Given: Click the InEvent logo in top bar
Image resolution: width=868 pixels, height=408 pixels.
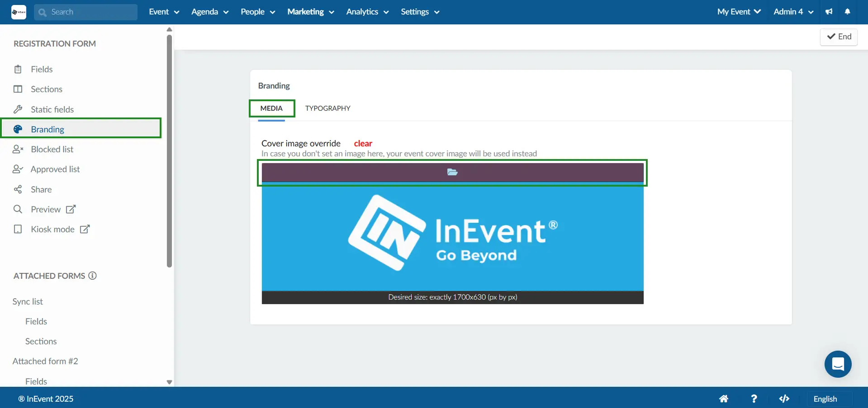Looking at the screenshot, I should (19, 12).
